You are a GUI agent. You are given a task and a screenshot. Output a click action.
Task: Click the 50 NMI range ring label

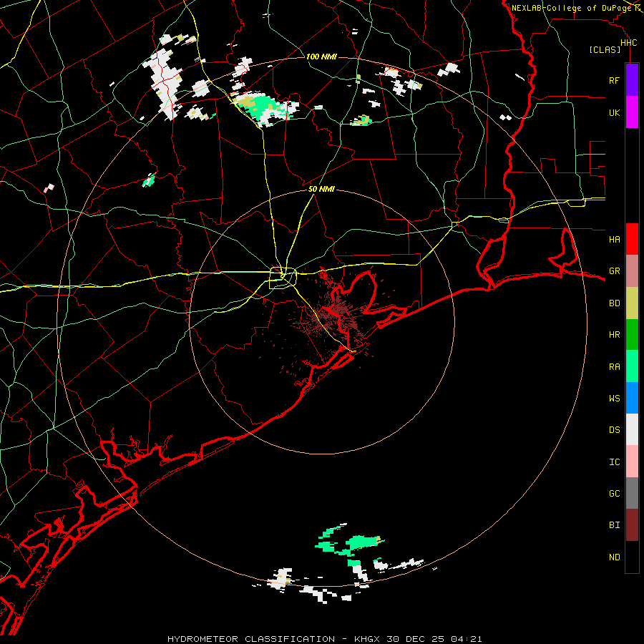click(x=321, y=189)
